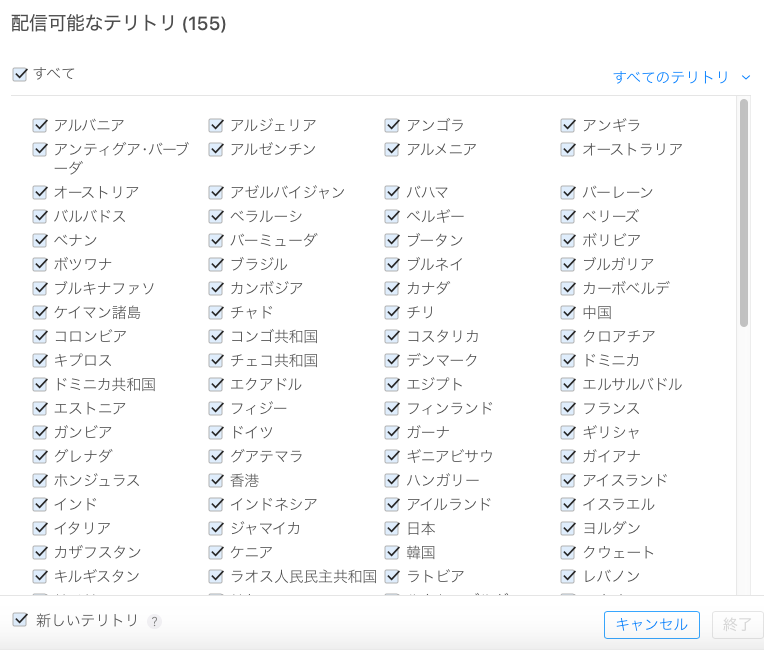Toggle the すべて checkbox
Viewport: 764px width, 650px height.
coord(20,74)
